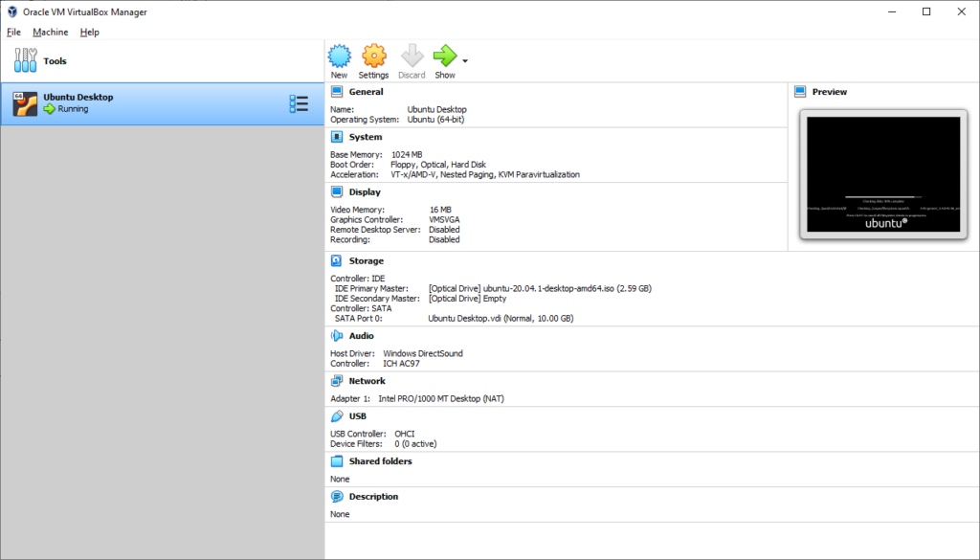
Task: Maximize the VirtualBox Manager window
Action: point(926,11)
